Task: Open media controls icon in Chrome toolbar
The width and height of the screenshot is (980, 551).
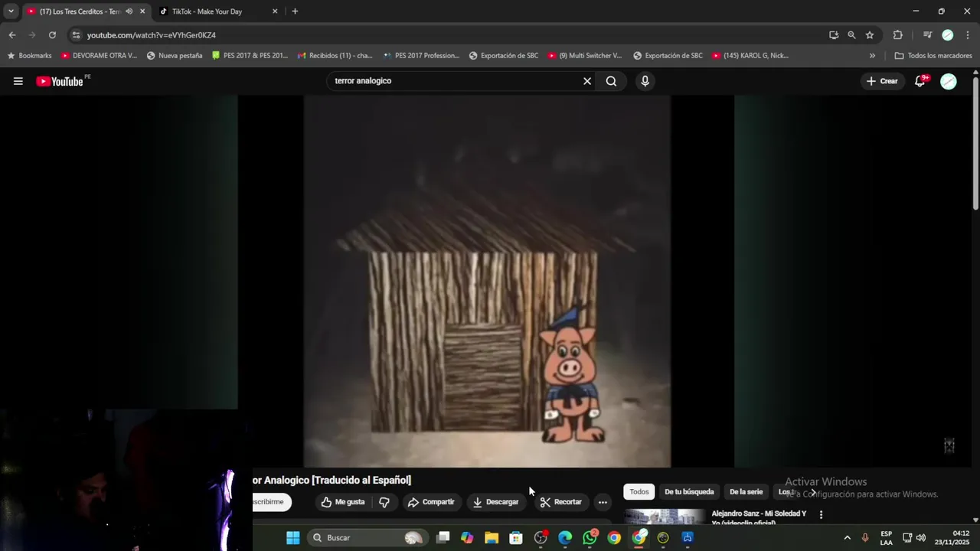Action: (x=927, y=35)
